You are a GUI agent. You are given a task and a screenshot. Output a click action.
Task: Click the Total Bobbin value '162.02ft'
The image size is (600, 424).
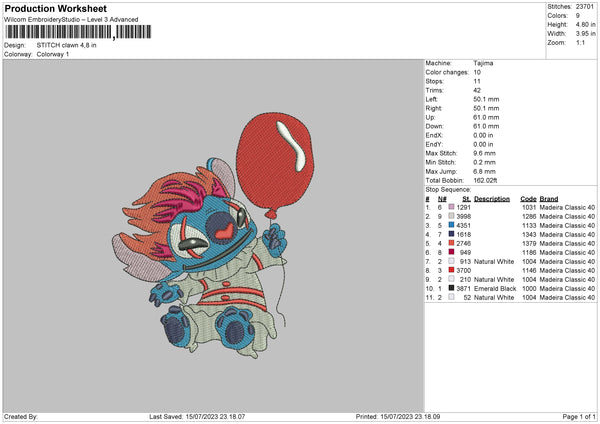coord(486,180)
